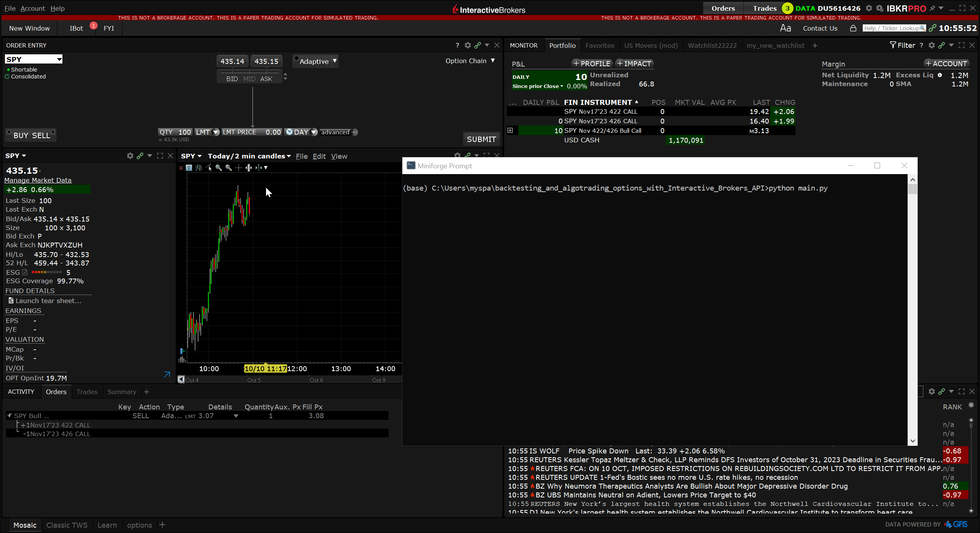Select the MID price option
This screenshot has width=980, height=533.
pos(249,79)
